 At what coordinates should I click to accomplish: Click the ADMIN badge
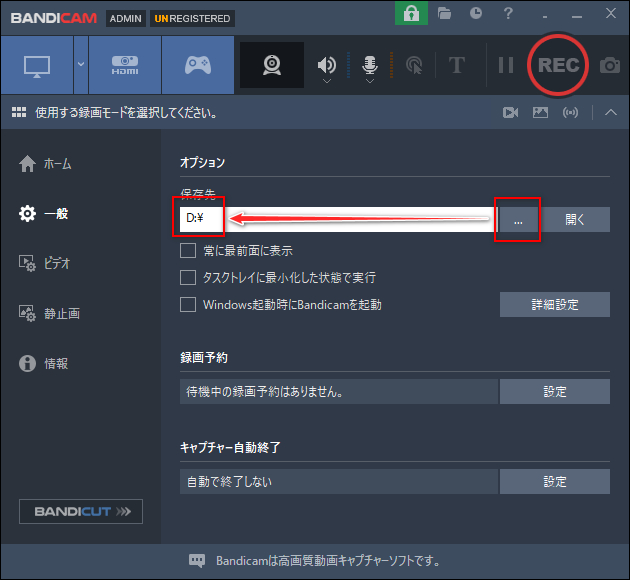coord(126,18)
